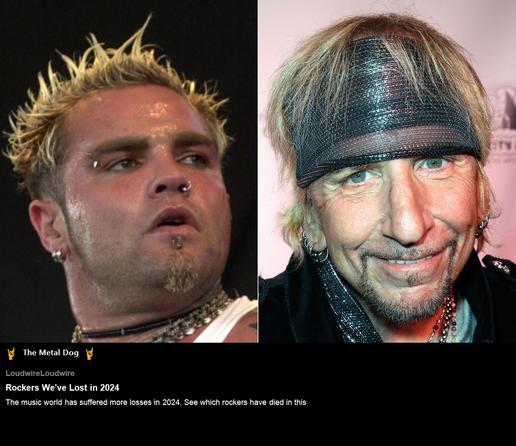
Task: Click the rock-horns hand emoji after The Metal Dog
Action: (x=89, y=353)
